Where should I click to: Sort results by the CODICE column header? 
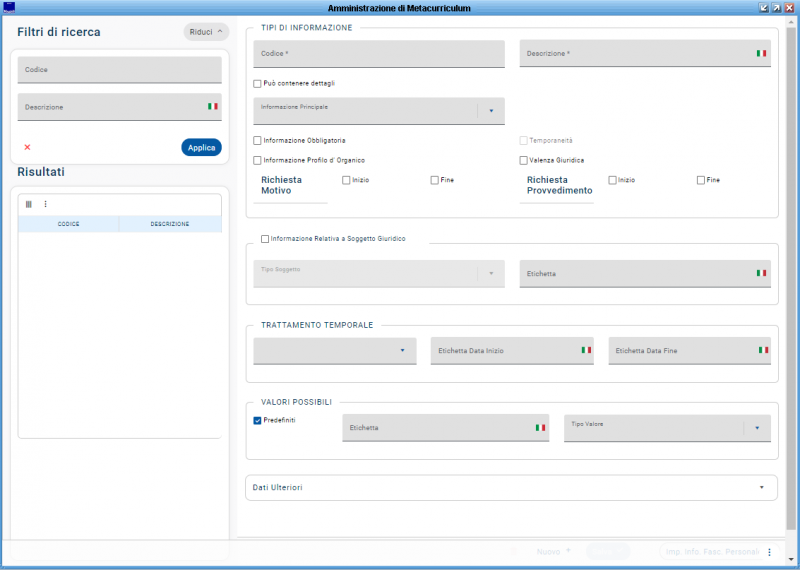(x=68, y=224)
